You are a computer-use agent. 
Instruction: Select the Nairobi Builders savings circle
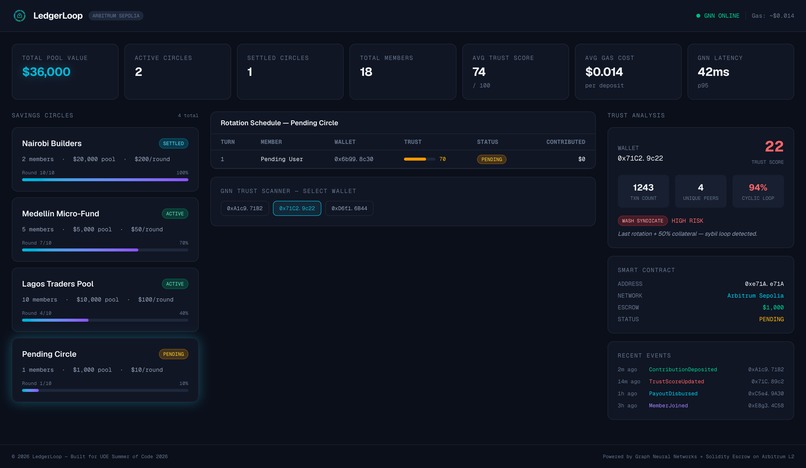tap(105, 159)
